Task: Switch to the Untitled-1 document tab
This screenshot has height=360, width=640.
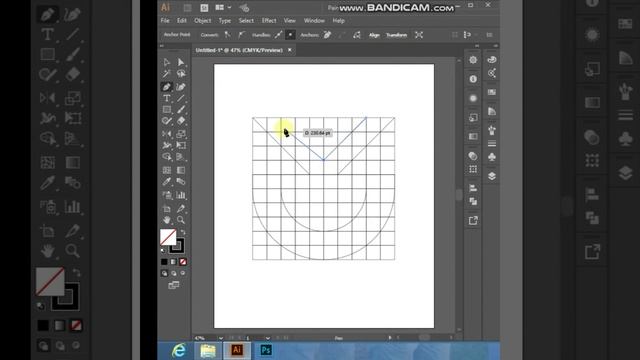Action: click(x=239, y=50)
